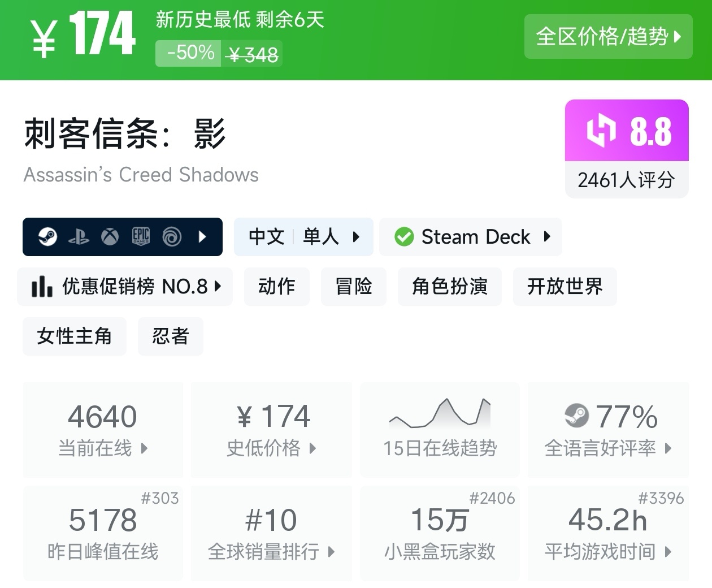Open the 8.8 Heybox score badge
The image size is (712, 588).
click(627, 131)
